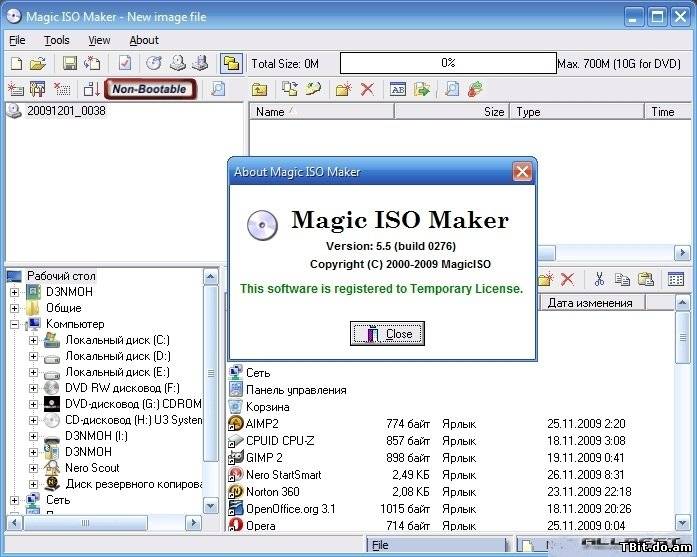Delete with red X in lower browser toolbar
The image size is (697, 557).
567,279
